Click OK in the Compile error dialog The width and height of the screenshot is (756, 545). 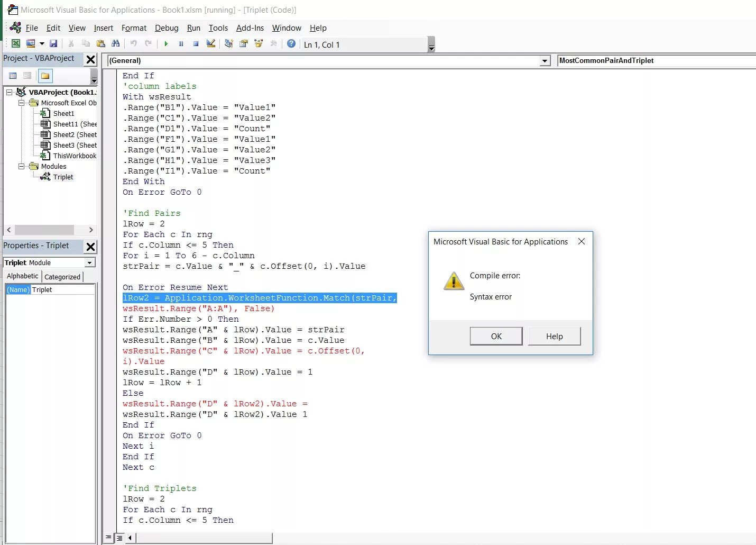pyautogui.click(x=496, y=336)
